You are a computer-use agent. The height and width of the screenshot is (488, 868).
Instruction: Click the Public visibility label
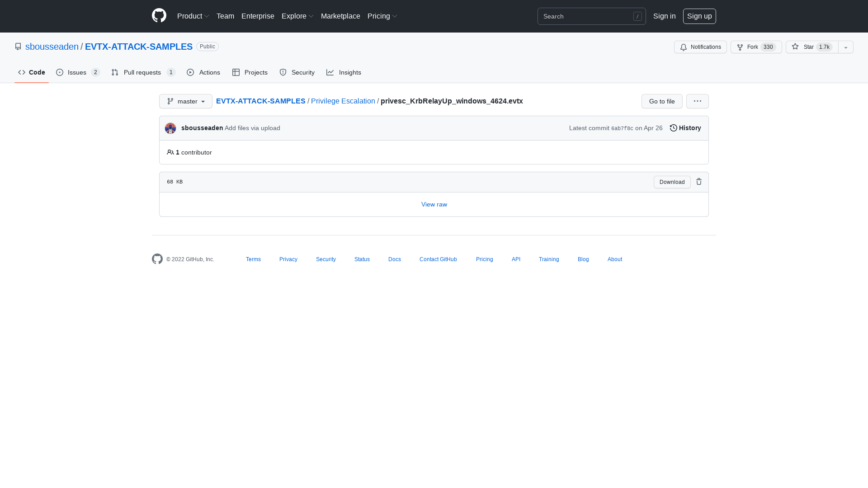208,47
